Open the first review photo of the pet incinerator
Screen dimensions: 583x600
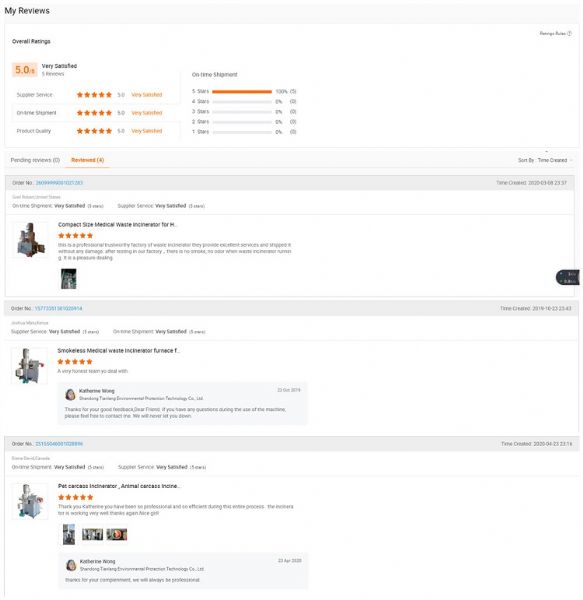pos(69,534)
